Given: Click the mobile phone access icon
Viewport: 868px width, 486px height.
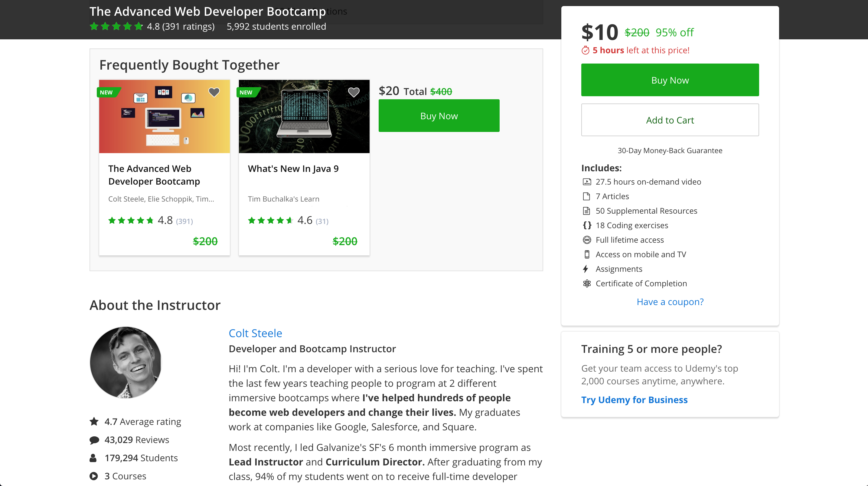Looking at the screenshot, I should click(x=587, y=254).
